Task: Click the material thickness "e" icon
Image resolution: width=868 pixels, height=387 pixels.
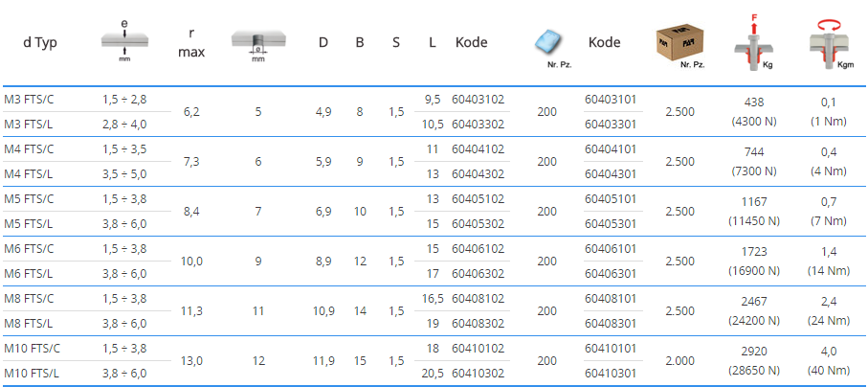Action: click(124, 41)
